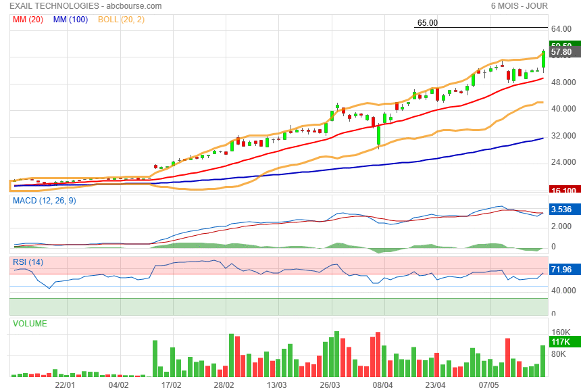Click the 28/02 date axis label

[224, 385]
